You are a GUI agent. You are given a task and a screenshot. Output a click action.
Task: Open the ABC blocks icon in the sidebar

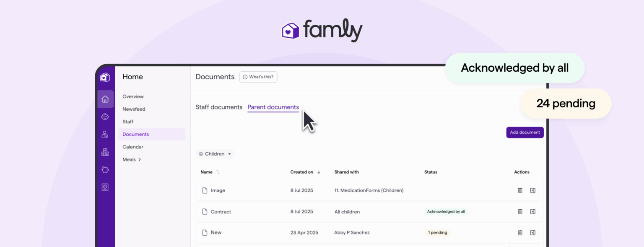click(x=105, y=152)
